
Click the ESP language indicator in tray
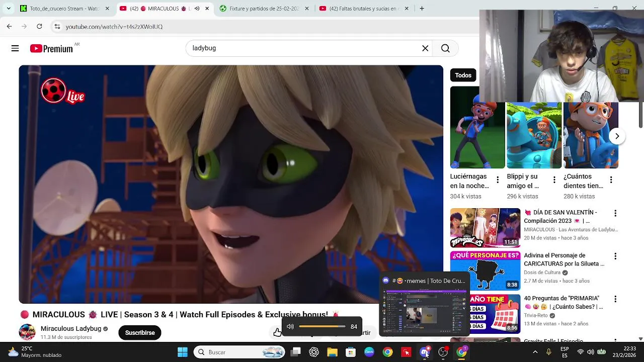click(565, 352)
